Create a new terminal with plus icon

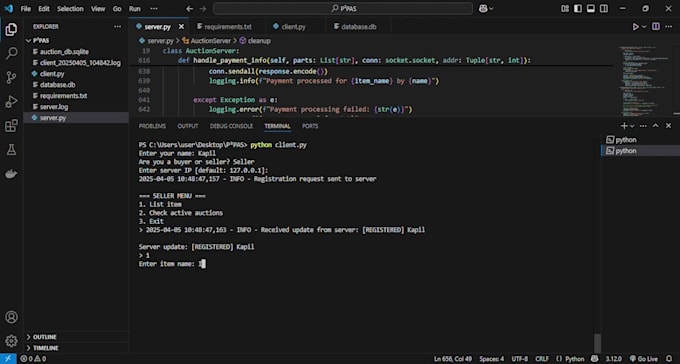point(624,126)
